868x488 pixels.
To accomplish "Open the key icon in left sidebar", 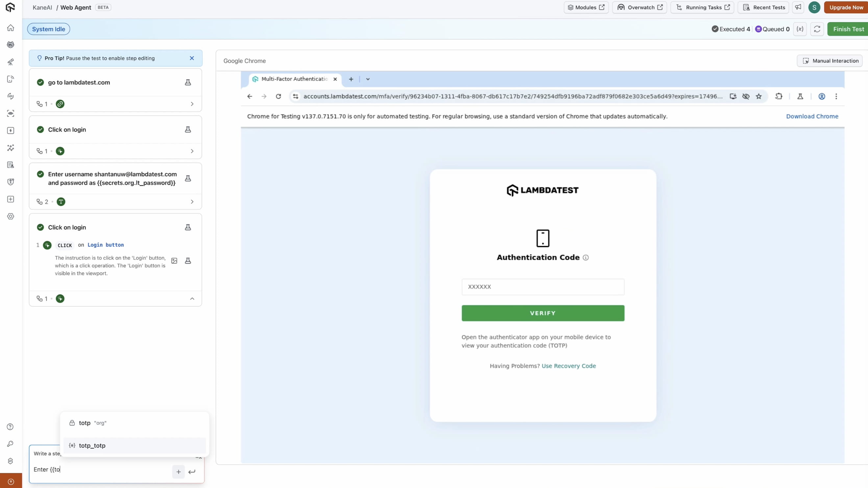I will [11, 444].
